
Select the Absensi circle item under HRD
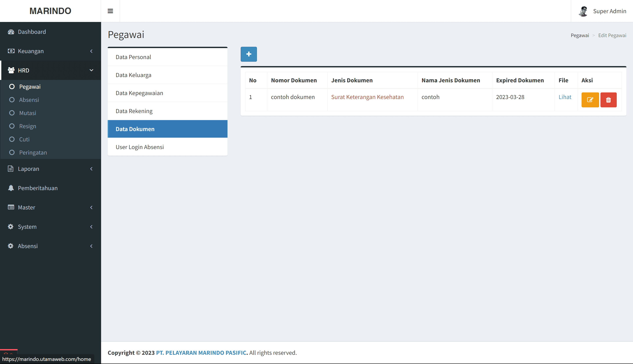point(12,100)
